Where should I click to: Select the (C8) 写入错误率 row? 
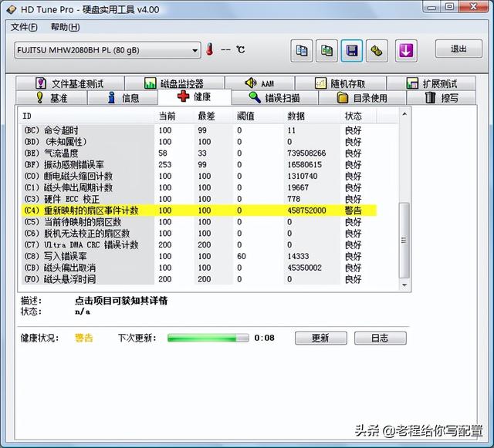(199, 256)
